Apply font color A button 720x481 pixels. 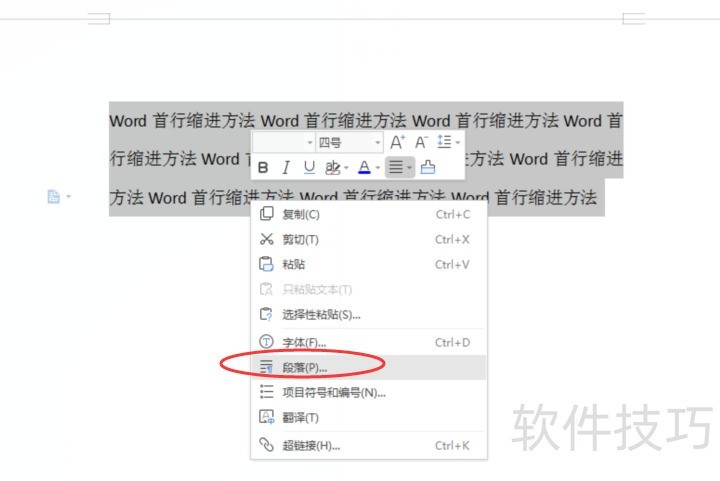pos(364,168)
